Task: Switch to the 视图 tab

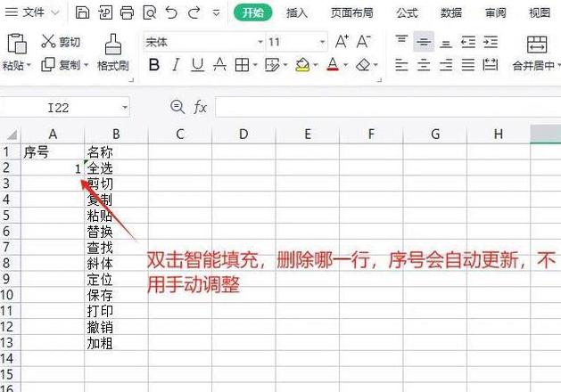Action: [x=540, y=13]
